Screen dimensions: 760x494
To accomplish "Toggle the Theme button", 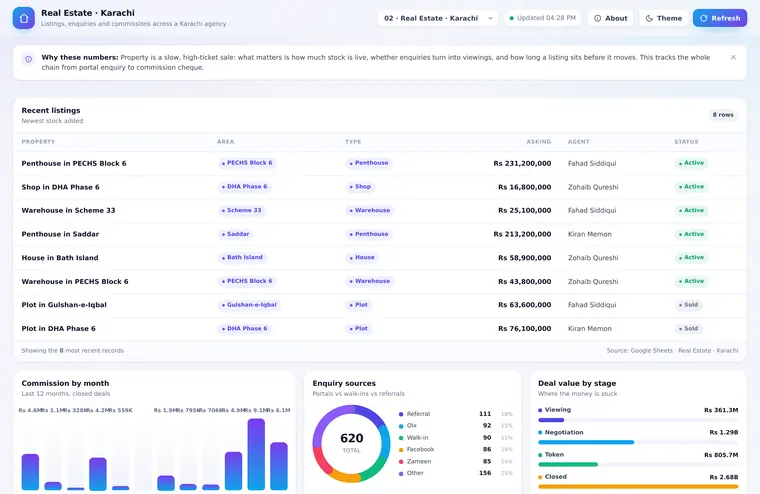I will [664, 18].
